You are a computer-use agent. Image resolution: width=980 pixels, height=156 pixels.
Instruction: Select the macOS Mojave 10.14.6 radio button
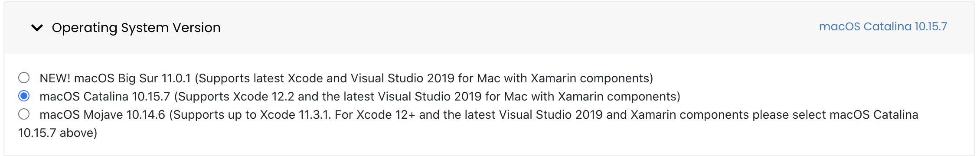click(24, 114)
